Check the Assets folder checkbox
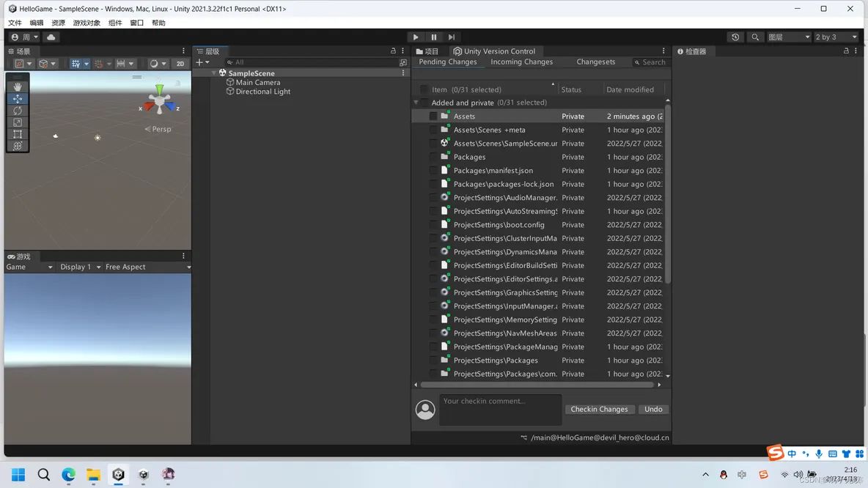Viewport: 868px width, 488px height. pos(433,117)
